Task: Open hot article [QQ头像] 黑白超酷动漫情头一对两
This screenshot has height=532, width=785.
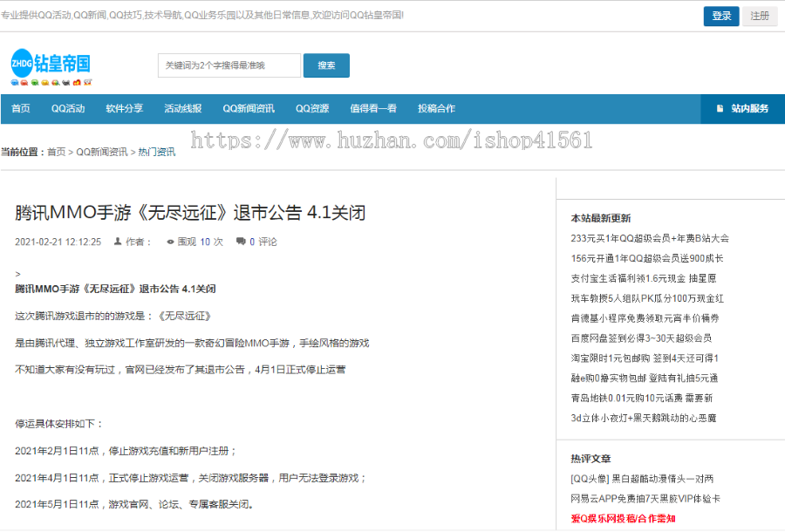Action: coord(642,479)
